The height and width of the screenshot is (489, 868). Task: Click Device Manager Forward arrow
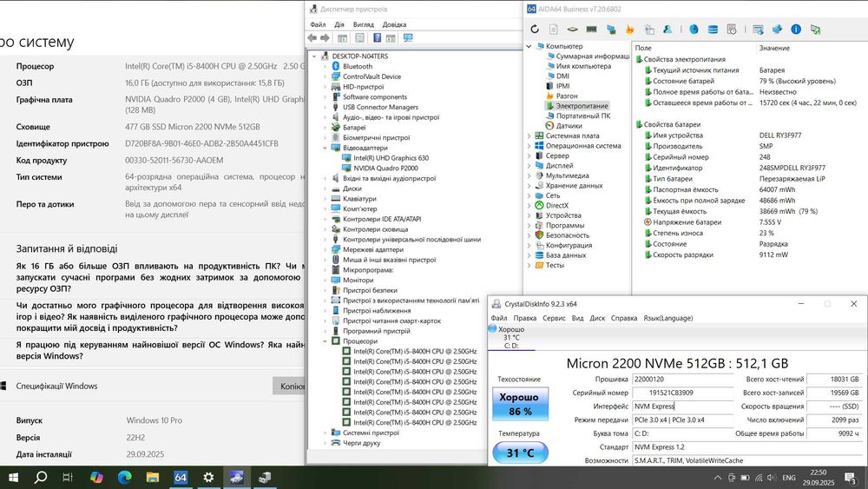pos(325,37)
